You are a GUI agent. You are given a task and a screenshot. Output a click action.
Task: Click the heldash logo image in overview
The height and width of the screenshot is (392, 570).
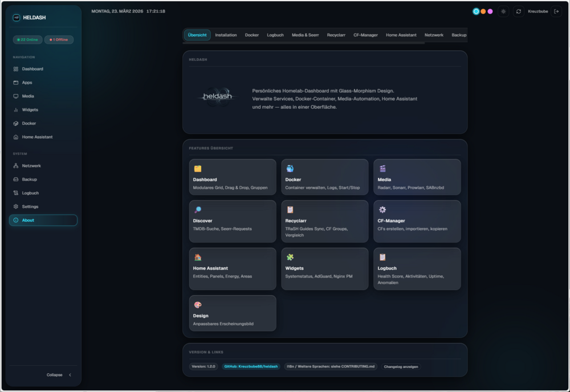(217, 97)
